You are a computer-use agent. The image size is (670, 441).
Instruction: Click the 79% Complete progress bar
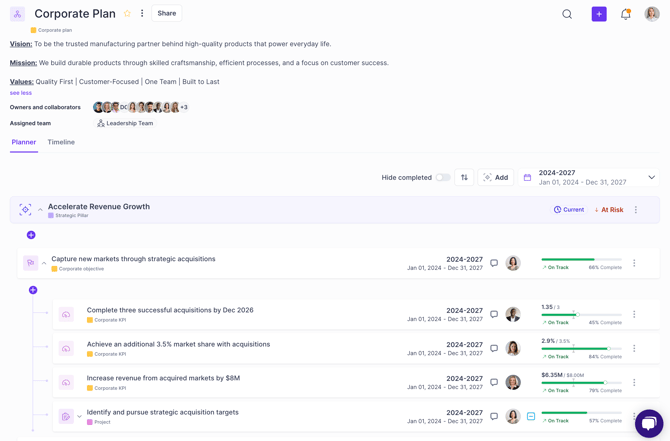pos(582,383)
